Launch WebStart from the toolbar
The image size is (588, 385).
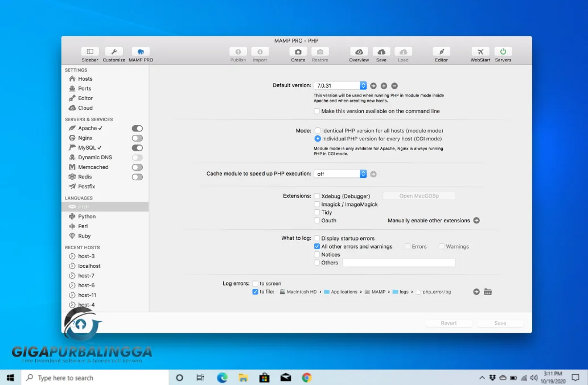click(x=480, y=52)
